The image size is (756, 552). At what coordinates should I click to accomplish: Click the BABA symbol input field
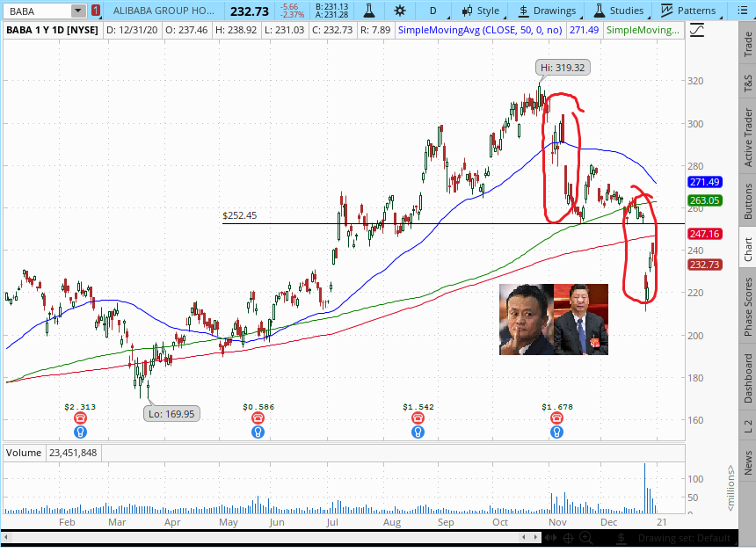(38, 11)
